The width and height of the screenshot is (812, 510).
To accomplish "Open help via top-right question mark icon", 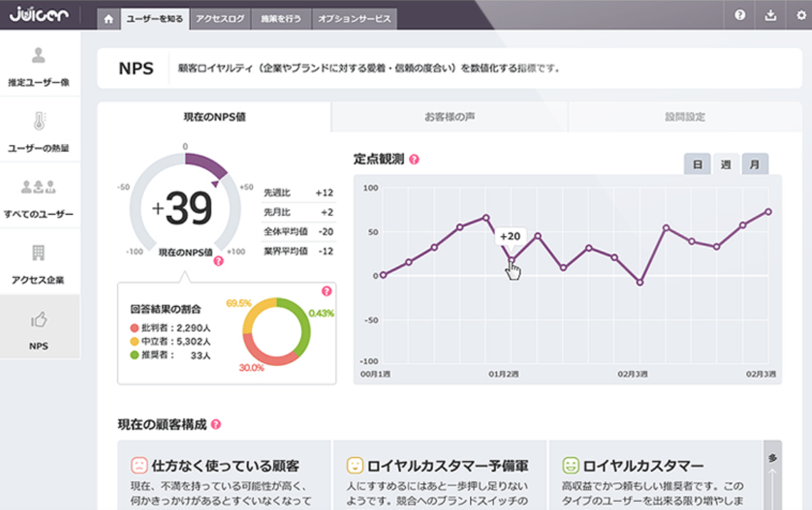I will tap(740, 15).
